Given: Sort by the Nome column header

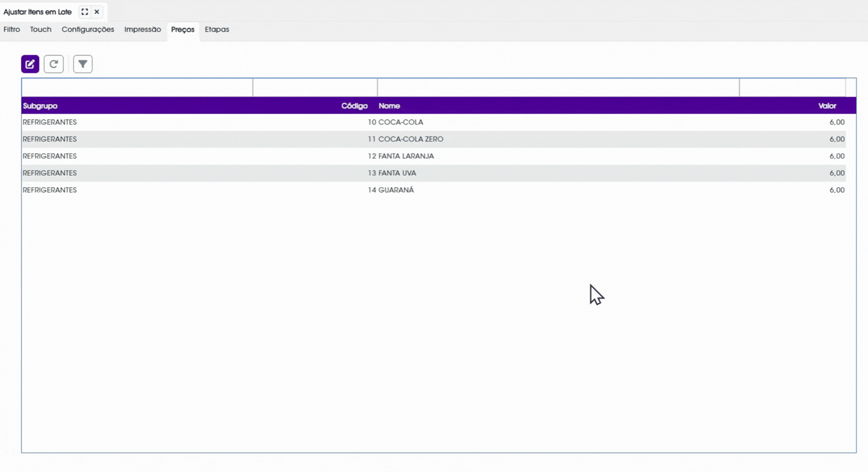Looking at the screenshot, I should 389,106.
